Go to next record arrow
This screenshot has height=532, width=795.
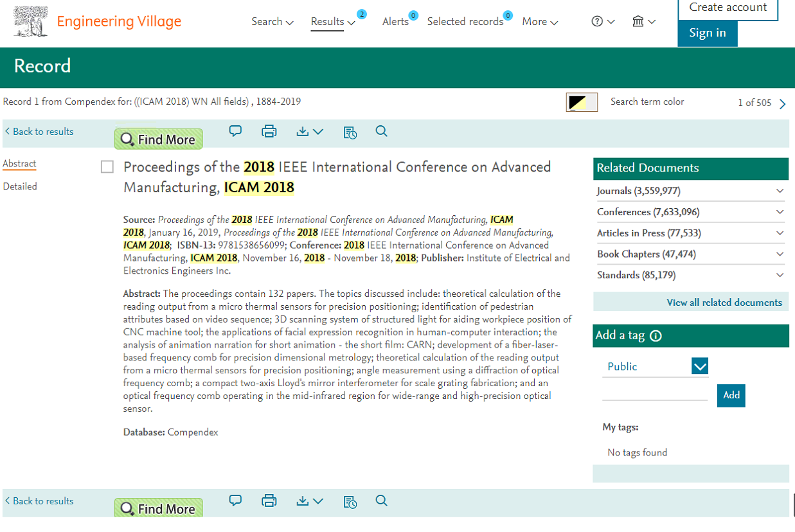click(782, 104)
